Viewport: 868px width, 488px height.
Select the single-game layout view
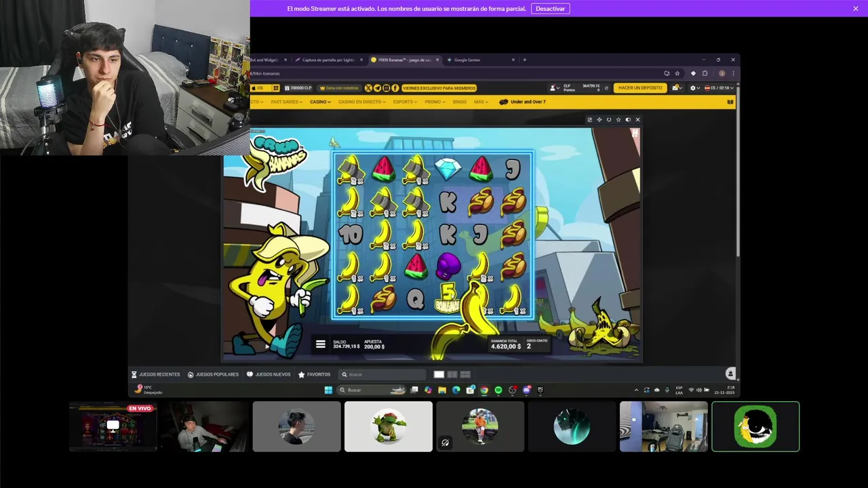point(439,374)
